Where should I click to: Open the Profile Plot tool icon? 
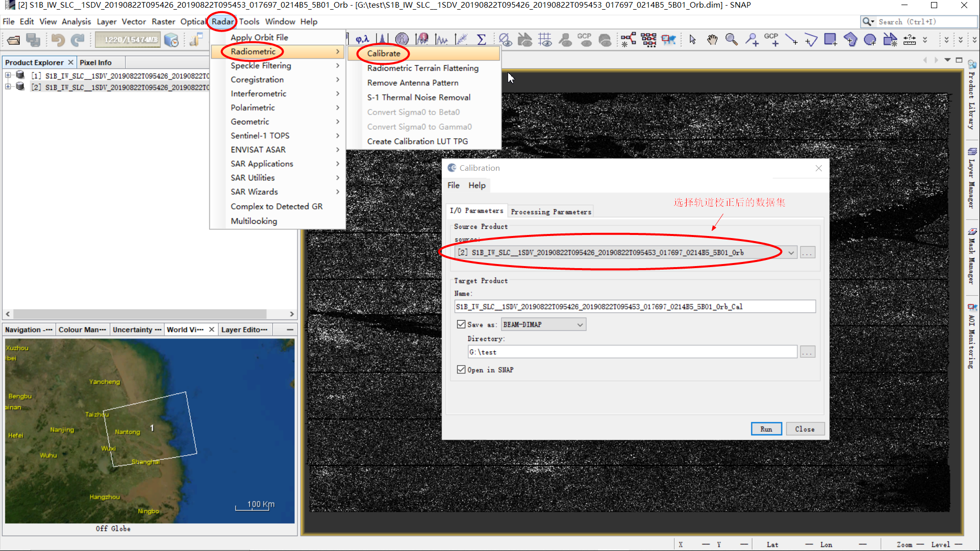coord(442,39)
